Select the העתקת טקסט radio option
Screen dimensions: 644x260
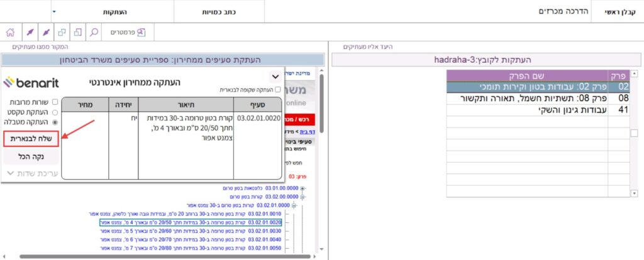[x=55, y=112]
